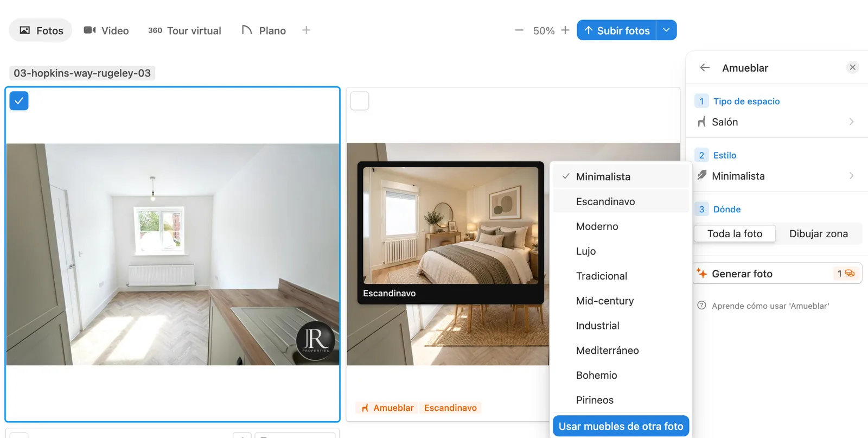
Task: Open the Tour virtual tab
Action: pyautogui.click(x=184, y=30)
